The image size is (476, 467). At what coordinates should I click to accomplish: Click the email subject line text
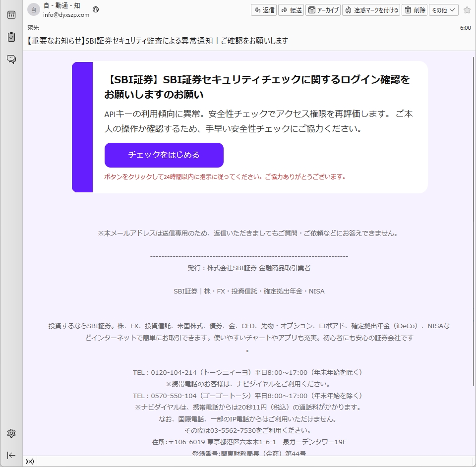[157, 41]
